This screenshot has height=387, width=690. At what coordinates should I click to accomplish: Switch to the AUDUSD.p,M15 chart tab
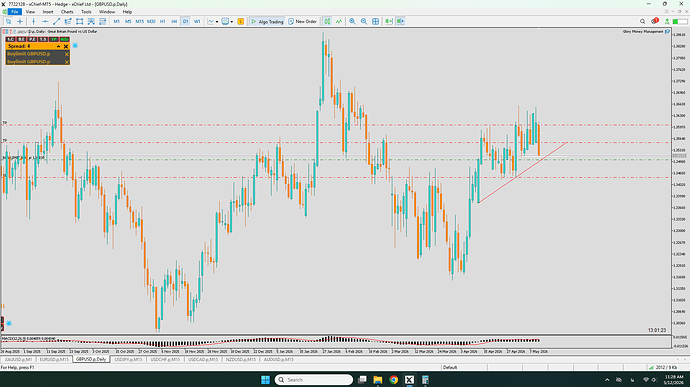click(x=279, y=360)
